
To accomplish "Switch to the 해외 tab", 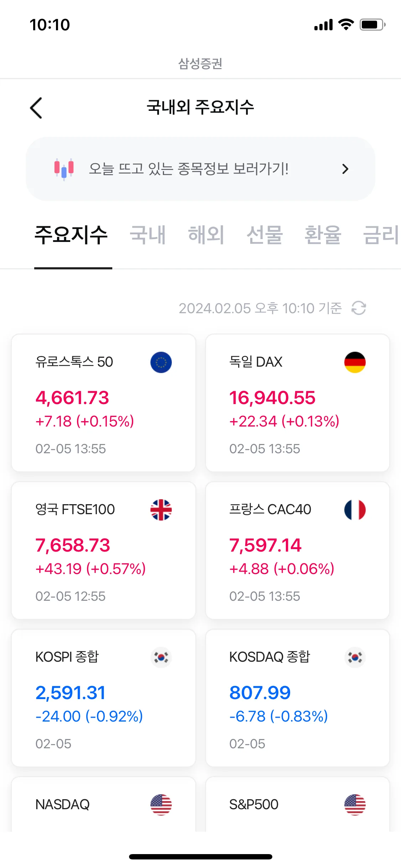I will coord(206,235).
